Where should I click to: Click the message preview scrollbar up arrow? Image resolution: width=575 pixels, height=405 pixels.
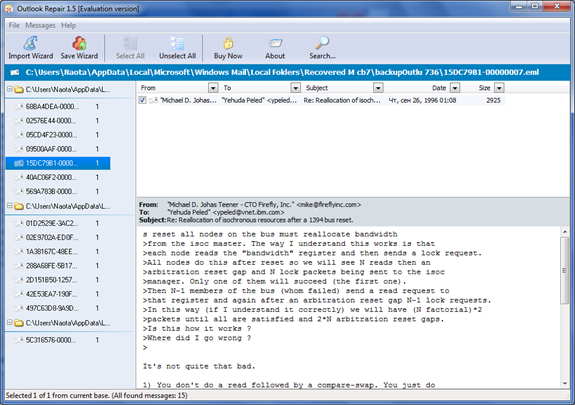pyautogui.click(x=565, y=232)
